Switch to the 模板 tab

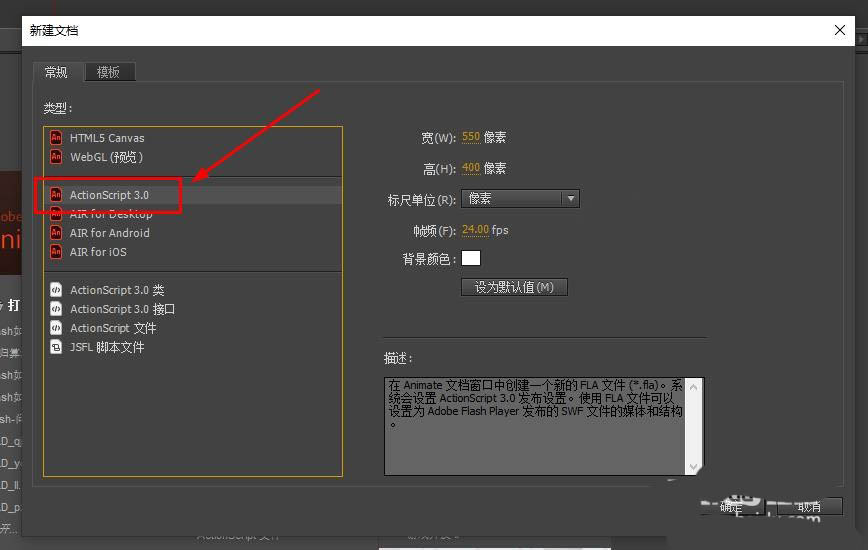[x=109, y=72]
